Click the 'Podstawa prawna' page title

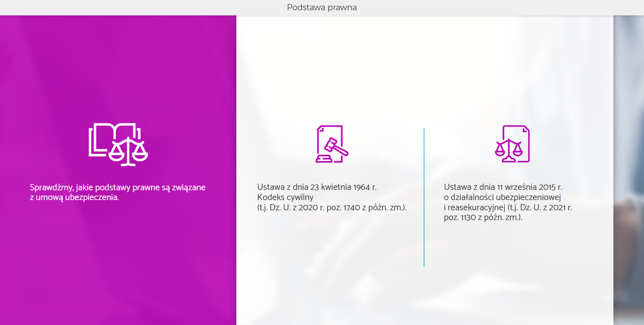coord(322,7)
